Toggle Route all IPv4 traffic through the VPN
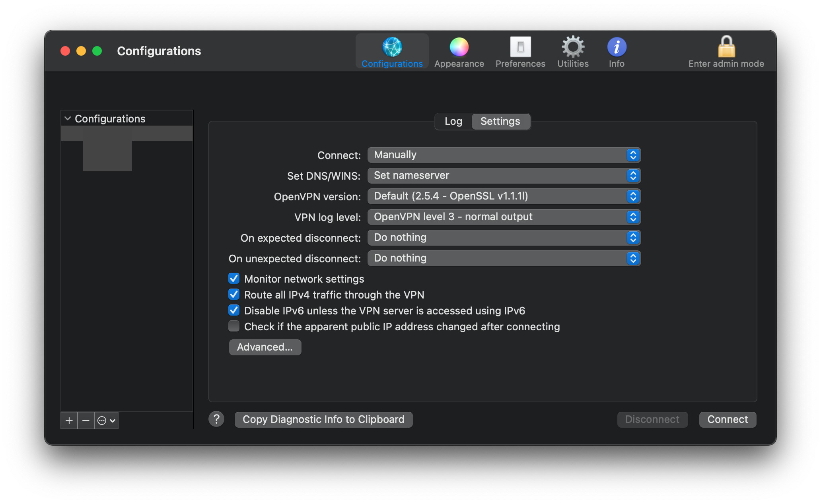This screenshot has width=821, height=504. (234, 295)
